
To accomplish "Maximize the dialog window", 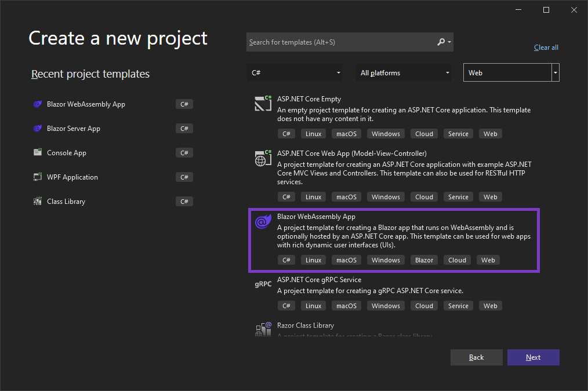I will 546,10.
